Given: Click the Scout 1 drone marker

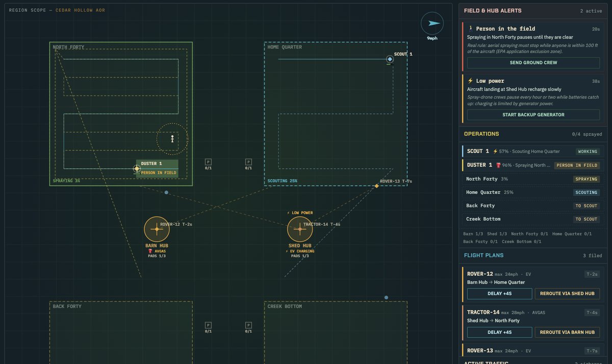Looking at the screenshot, I should (390, 59).
